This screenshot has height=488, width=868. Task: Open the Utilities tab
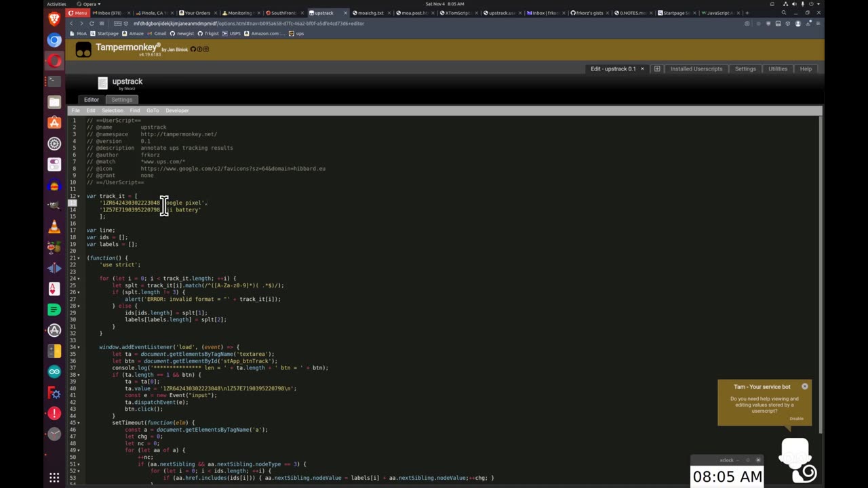pyautogui.click(x=778, y=68)
